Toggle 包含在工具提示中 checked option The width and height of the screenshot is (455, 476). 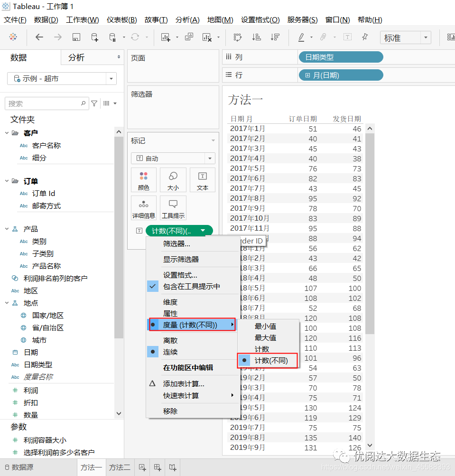point(193,286)
